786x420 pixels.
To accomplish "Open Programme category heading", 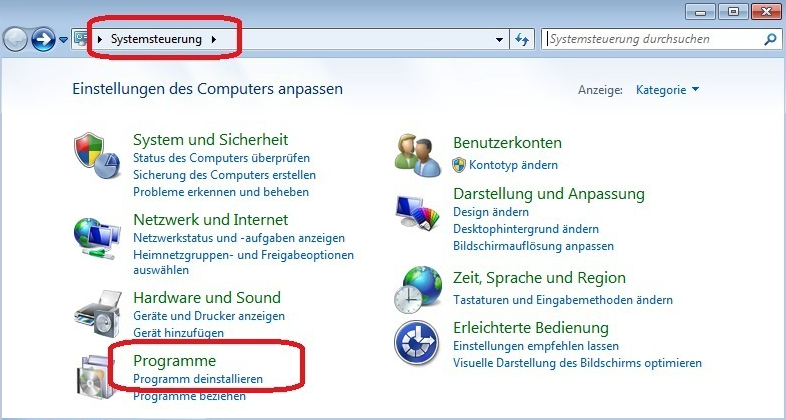I will coord(174,361).
